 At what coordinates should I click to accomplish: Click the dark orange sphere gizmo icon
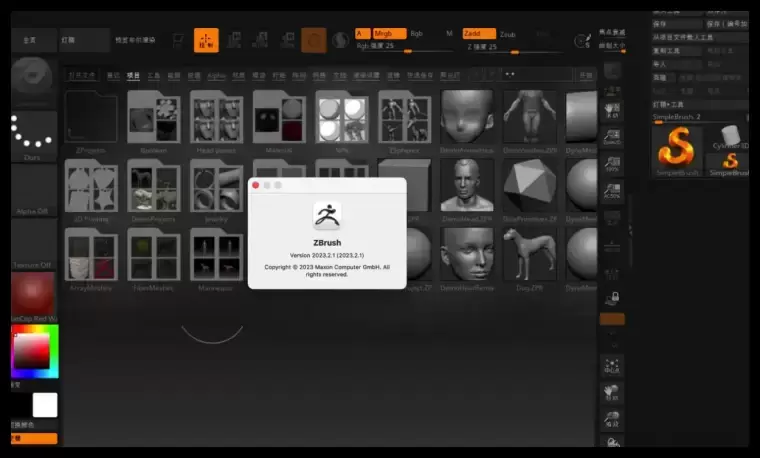(314, 40)
